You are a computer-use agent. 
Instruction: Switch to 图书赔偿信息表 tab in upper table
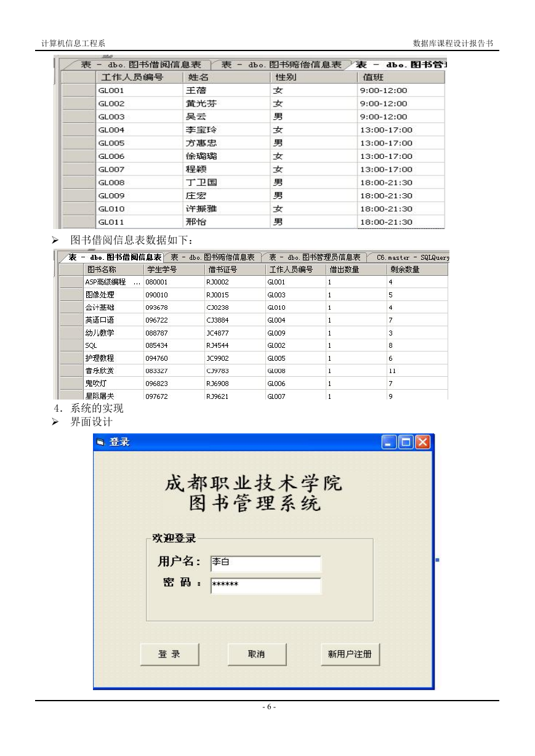click(x=281, y=65)
